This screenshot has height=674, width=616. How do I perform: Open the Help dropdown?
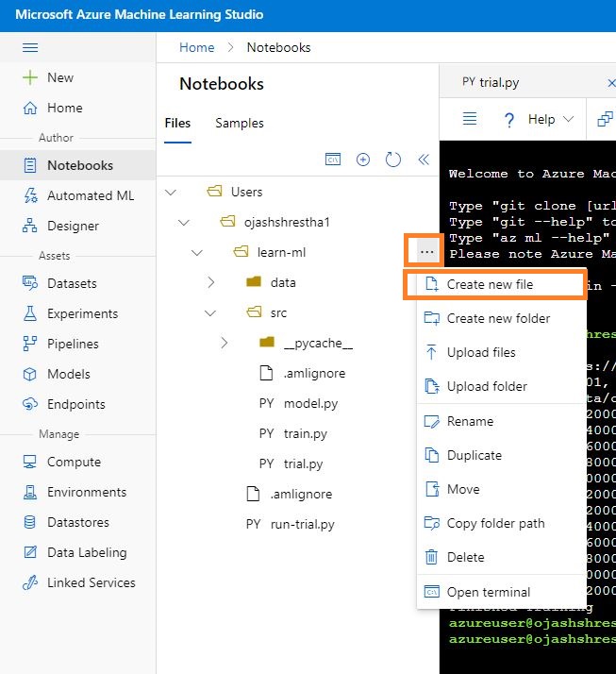551,119
